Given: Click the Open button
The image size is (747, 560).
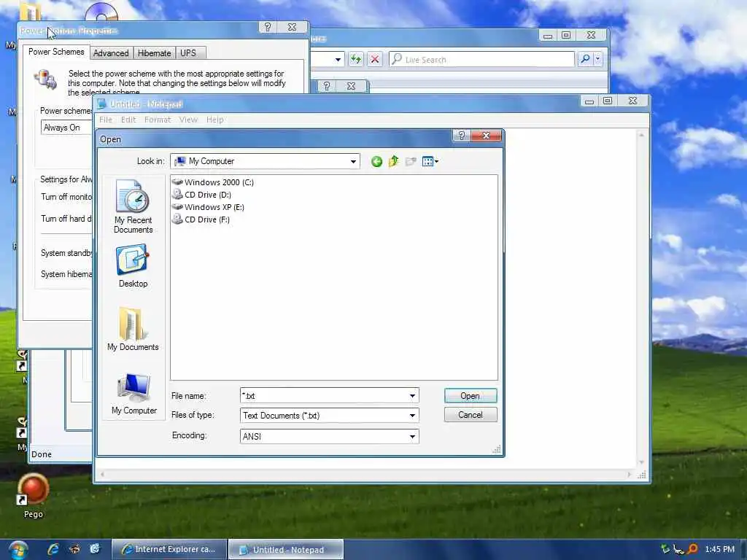Looking at the screenshot, I should click(x=471, y=396).
